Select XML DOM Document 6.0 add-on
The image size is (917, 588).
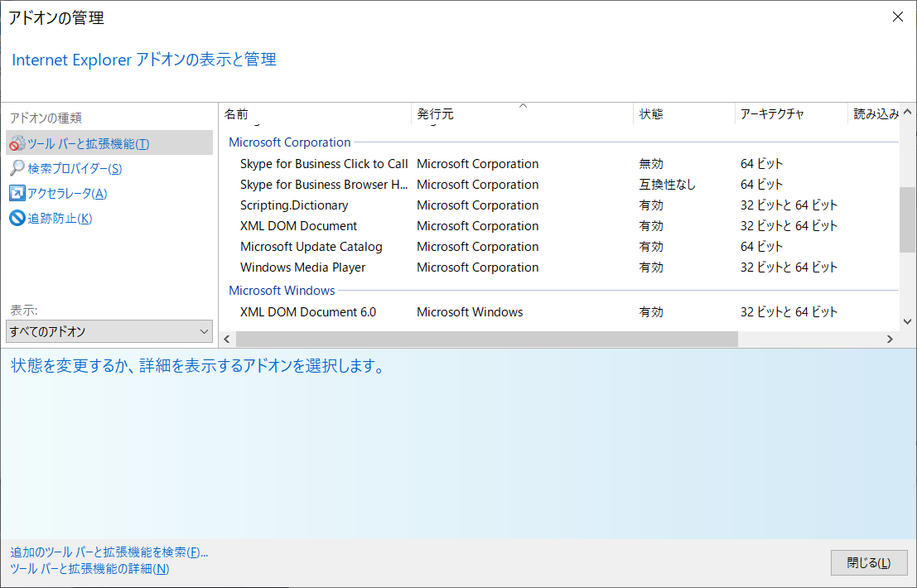(x=307, y=312)
